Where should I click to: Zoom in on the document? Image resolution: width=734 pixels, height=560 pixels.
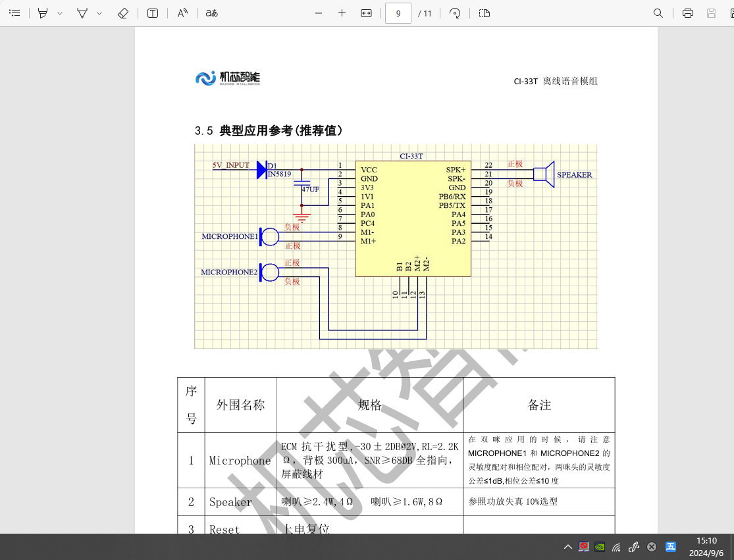tap(342, 13)
